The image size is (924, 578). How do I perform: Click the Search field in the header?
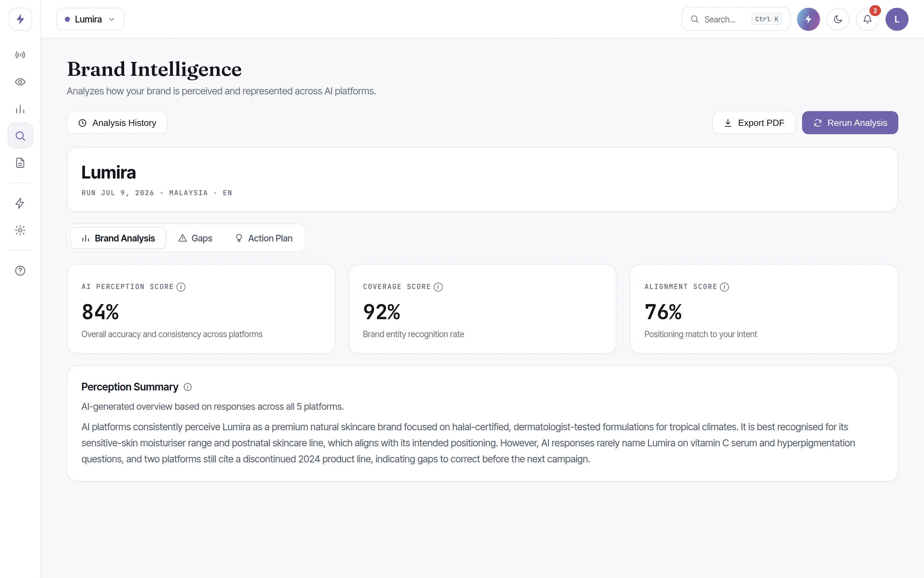point(736,19)
